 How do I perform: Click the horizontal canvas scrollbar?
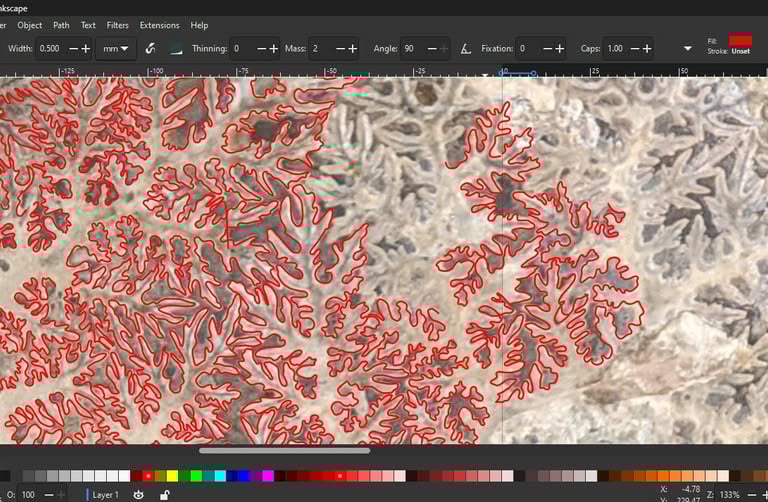[284, 451]
